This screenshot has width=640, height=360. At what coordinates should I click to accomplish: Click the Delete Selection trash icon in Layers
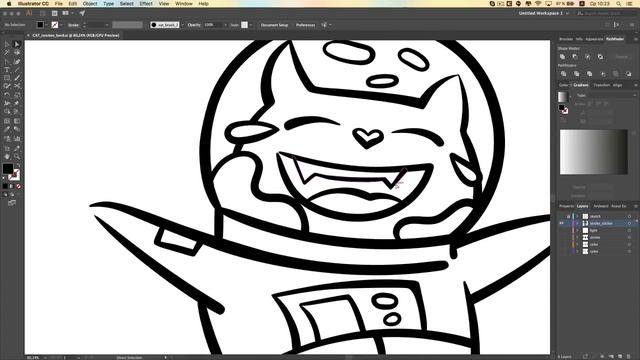[629, 357]
